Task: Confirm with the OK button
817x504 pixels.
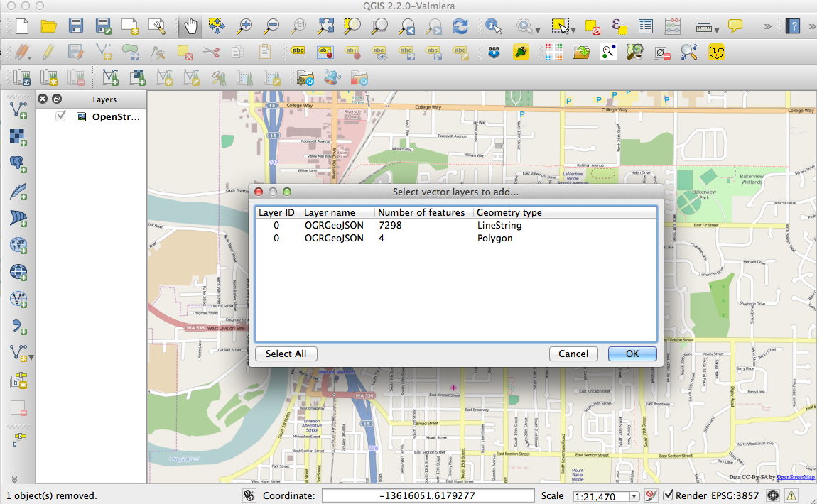Action: (x=632, y=354)
